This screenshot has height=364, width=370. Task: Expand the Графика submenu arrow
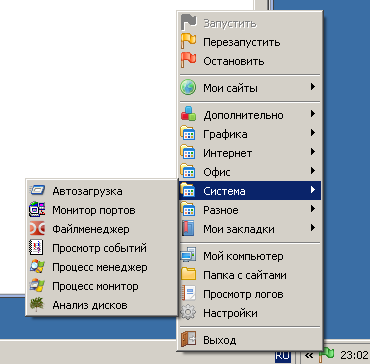coord(312,133)
